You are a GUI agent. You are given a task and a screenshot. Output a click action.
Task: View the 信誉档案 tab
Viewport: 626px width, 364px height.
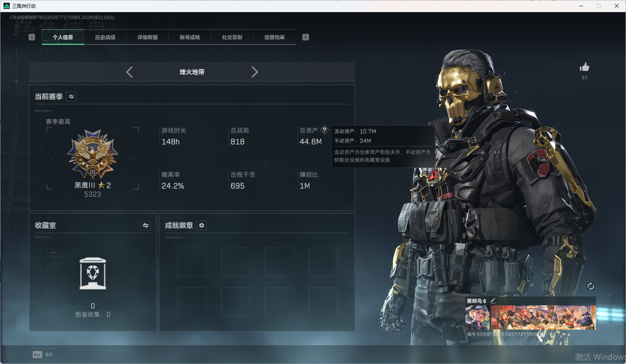[x=274, y=37]
